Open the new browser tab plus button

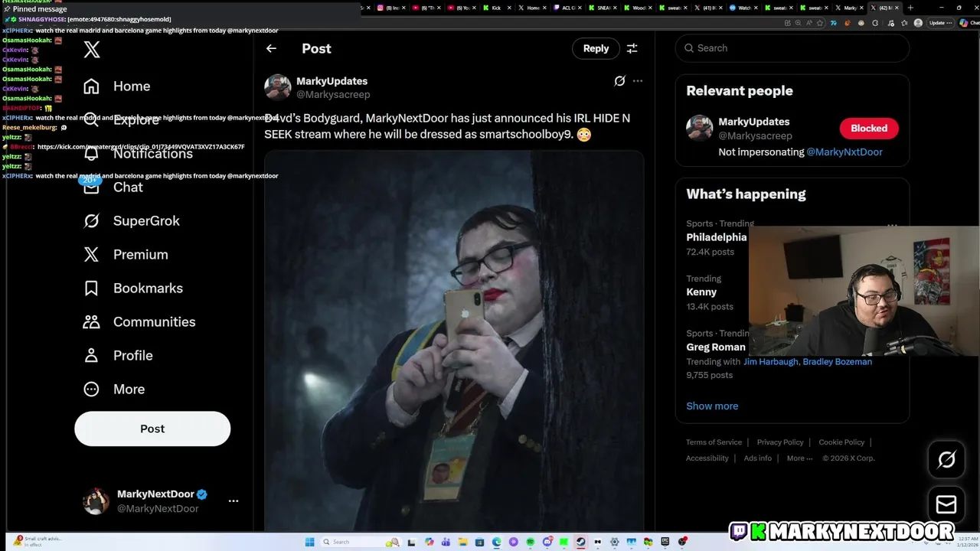(910, 8)
